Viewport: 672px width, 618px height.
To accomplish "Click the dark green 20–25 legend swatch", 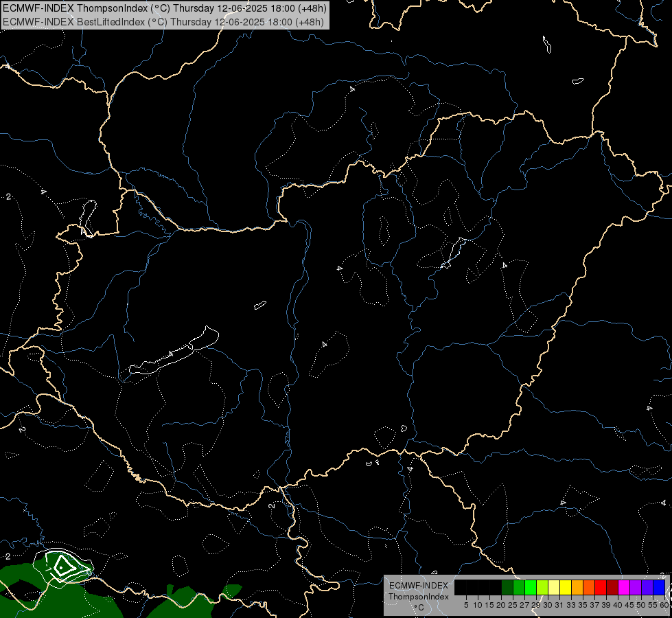I will point(507,587).
